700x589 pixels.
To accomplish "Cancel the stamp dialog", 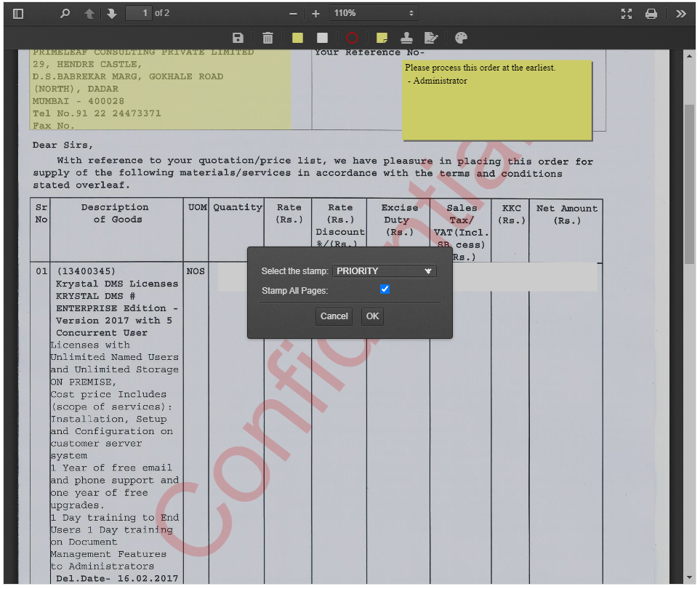I will coord(334,316).
